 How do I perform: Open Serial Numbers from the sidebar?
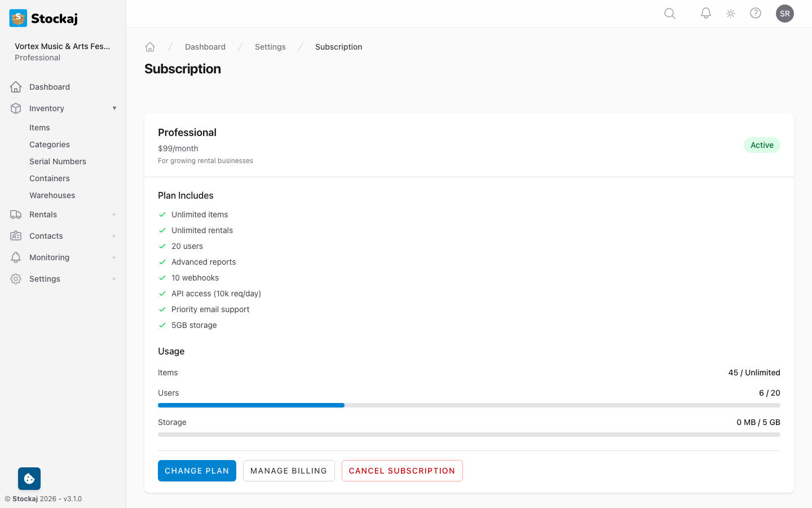point(58,161)
